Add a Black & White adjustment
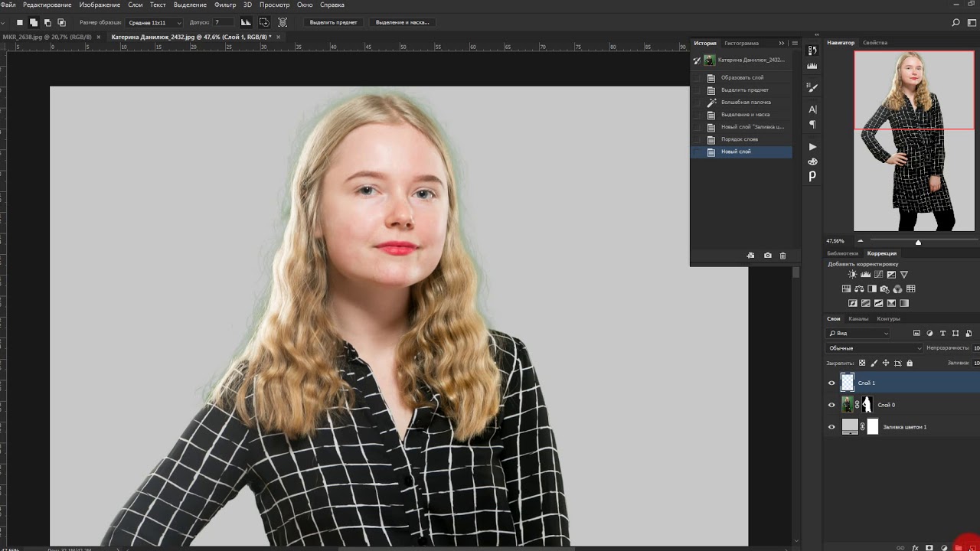Screen dimensions: 980x551 pyautogui.click(x=872, y=289)
